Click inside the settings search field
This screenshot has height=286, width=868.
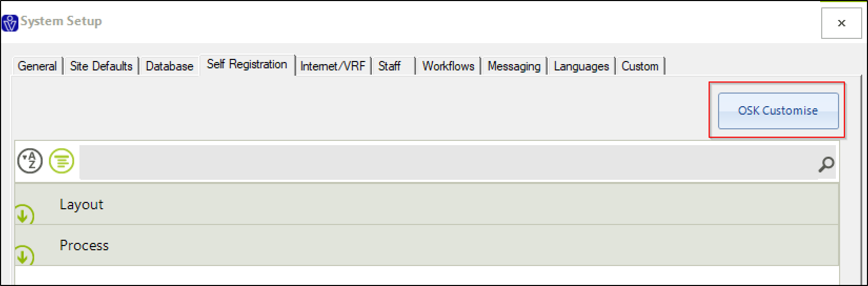(448, 163)
